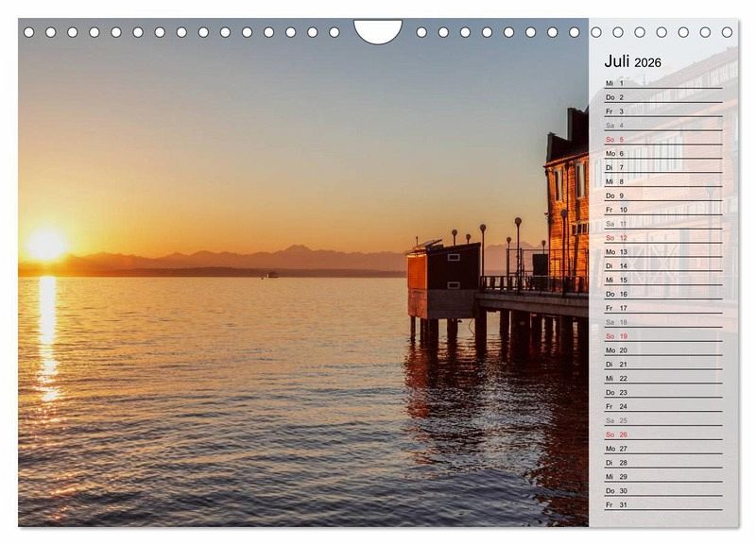
Task: Click the setting sun in the photo
Action: tap(45, 245)
